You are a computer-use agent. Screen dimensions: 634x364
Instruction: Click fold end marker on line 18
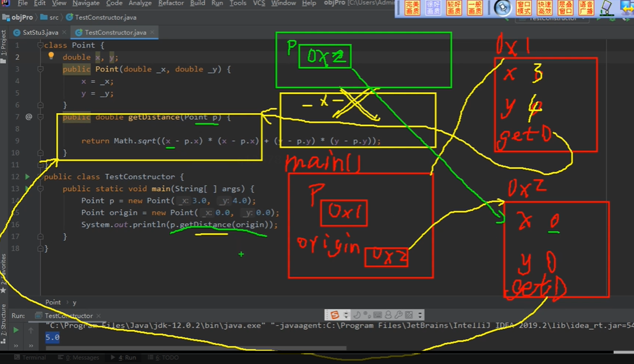[x=40, y=248]
